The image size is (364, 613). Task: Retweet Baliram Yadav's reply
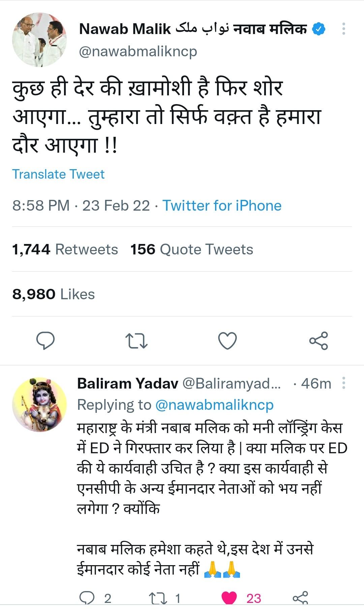158,598
